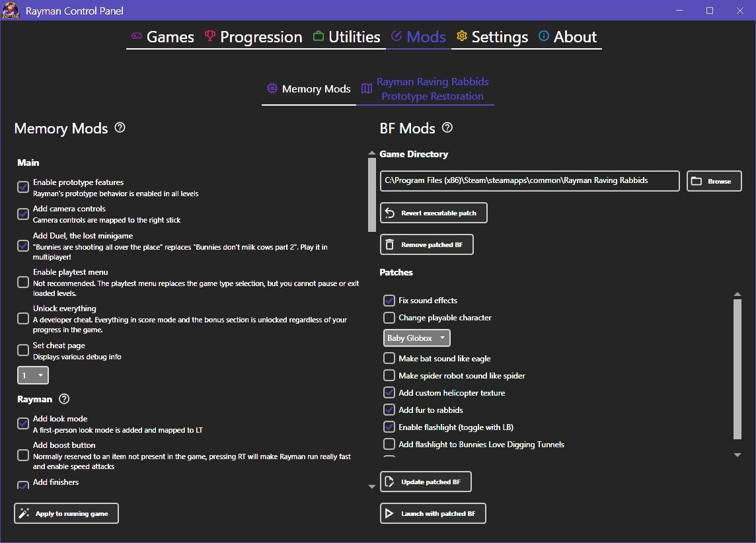
Task: Open the Baby Globox character dropdown
Action: pos(416,338)
